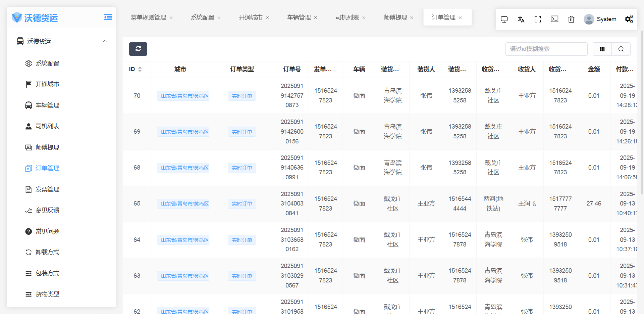Open the System user menu
The image size is (644, 314).
(600, 19)
